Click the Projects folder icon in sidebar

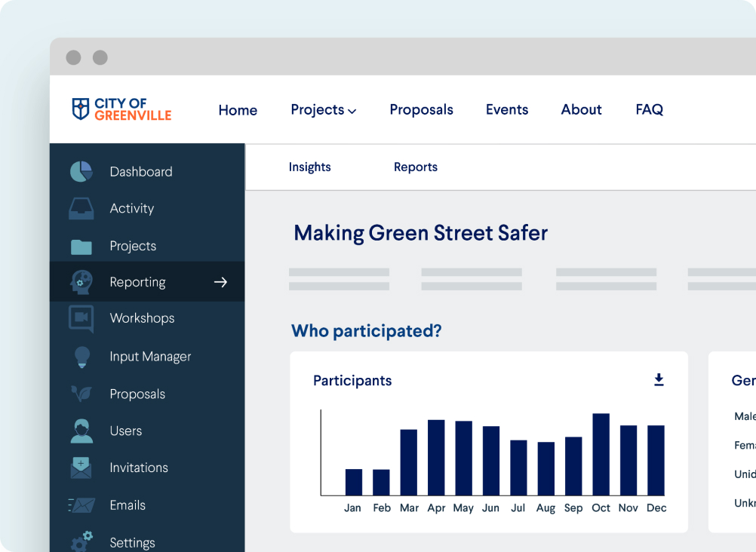click(81, 247)
